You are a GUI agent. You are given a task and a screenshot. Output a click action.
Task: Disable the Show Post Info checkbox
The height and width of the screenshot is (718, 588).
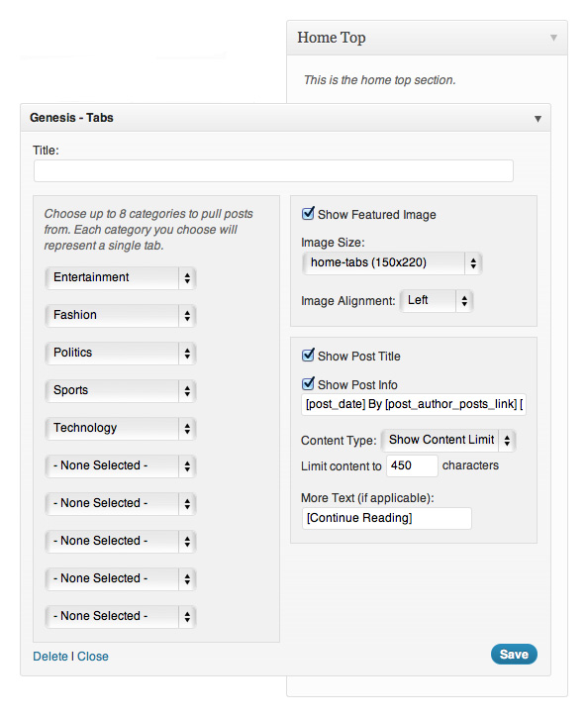coord(308,383)
